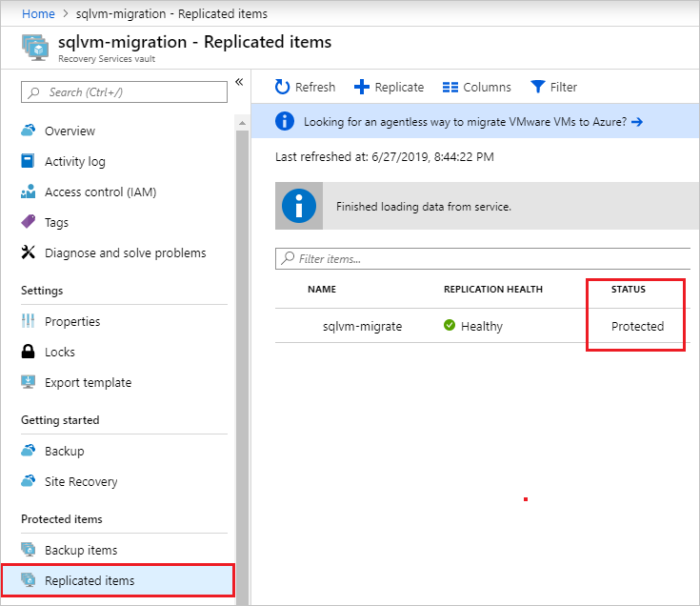This screenshot has height=606, width=700.
Task: Open Diagnose and solve problems
Action: tap(125, 253)
